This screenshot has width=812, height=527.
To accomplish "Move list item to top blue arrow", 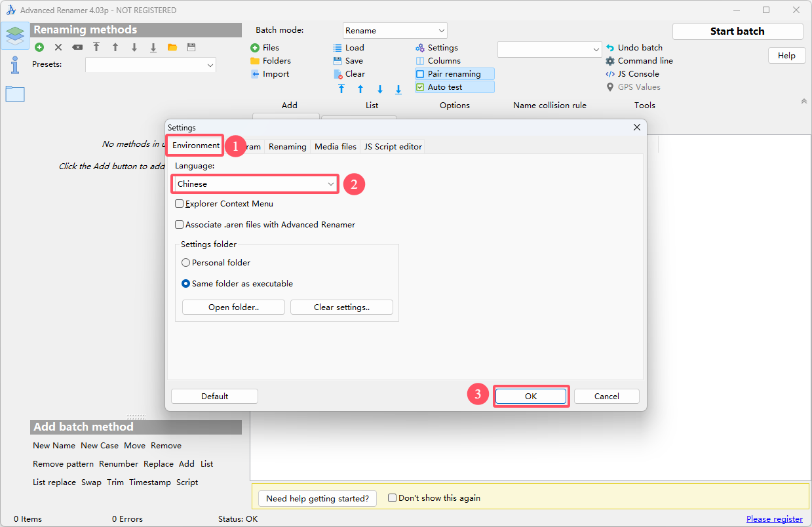I will coord(341,89).
